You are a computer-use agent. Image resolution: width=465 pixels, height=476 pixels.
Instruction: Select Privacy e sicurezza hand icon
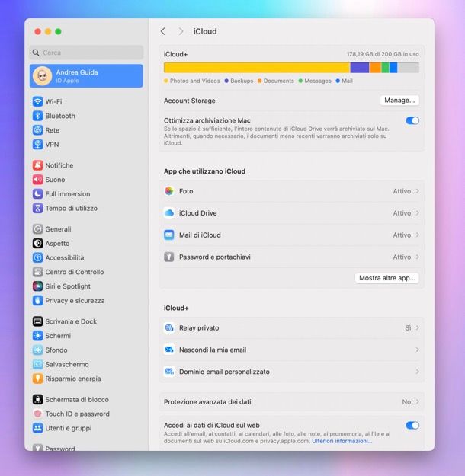pos(37,301)
